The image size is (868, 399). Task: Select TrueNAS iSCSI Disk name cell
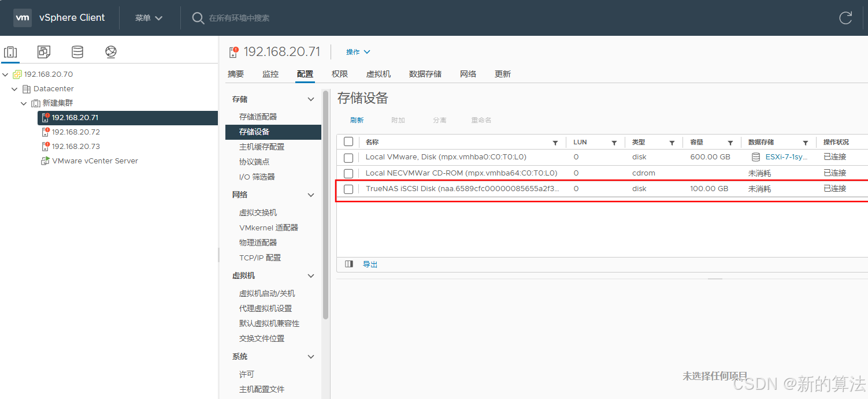[462, 189]
